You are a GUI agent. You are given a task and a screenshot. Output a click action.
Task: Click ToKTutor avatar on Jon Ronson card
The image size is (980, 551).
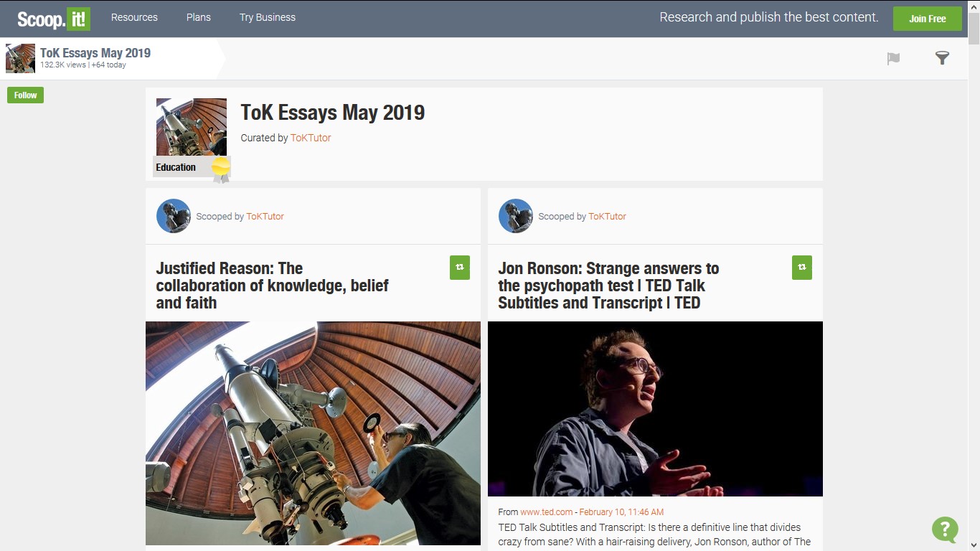click(x=516, y=216)
